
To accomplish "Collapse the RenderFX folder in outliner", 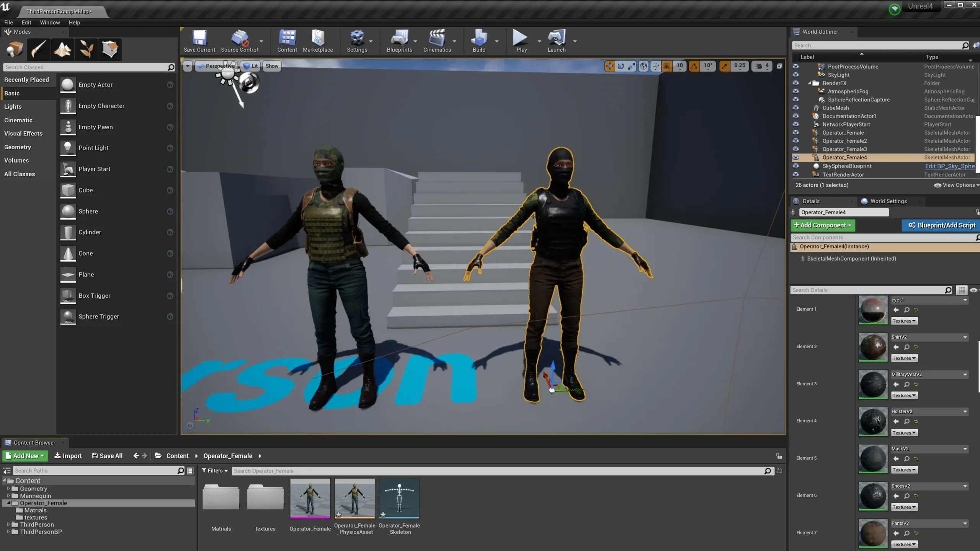I will [809, 83].
